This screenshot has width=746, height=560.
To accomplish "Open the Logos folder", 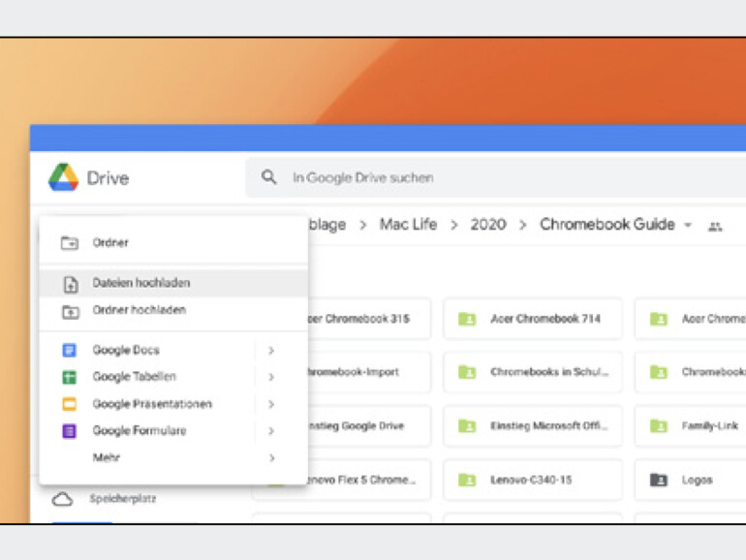I will (691, 480).
